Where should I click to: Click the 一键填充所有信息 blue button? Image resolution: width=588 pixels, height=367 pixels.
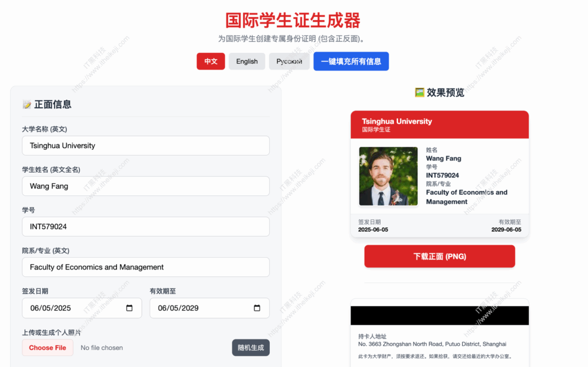[351, 61]
